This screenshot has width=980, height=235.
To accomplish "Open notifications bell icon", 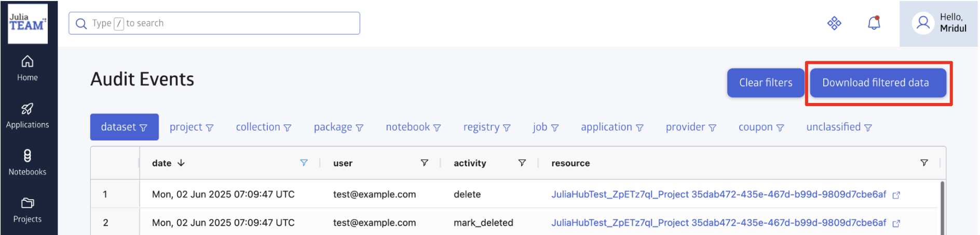I will [x=874, y=23].
